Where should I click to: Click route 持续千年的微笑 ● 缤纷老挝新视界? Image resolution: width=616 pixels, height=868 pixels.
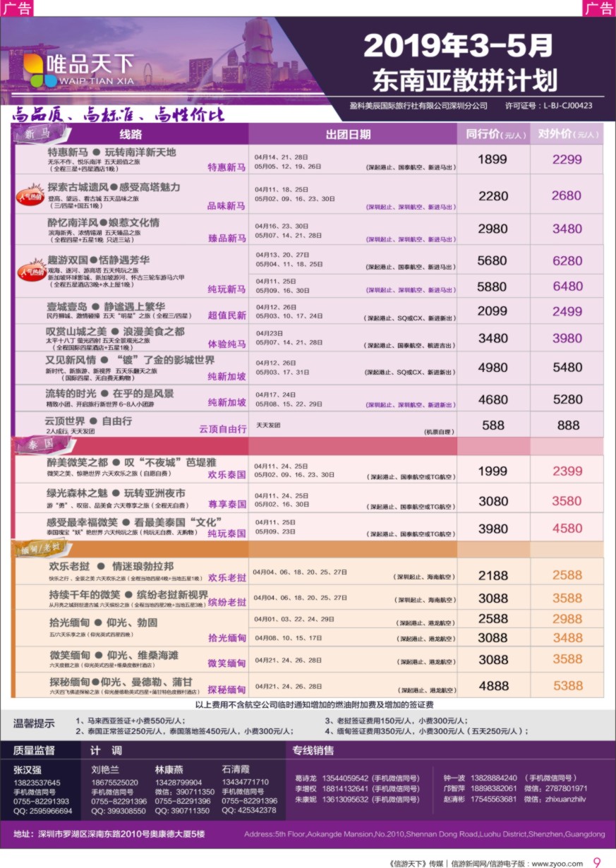point(128,594)
